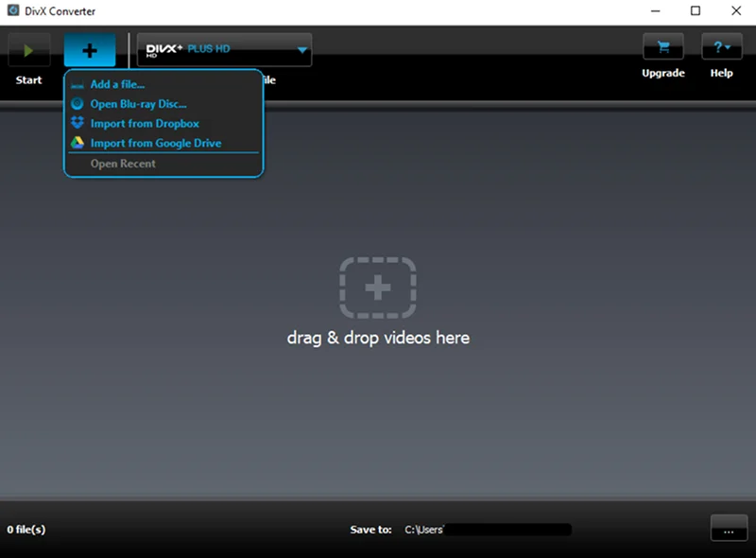The width and height of the screenshot is (756, 558).
Task: Close the DivX Converter window
Action: pos(736,10)
